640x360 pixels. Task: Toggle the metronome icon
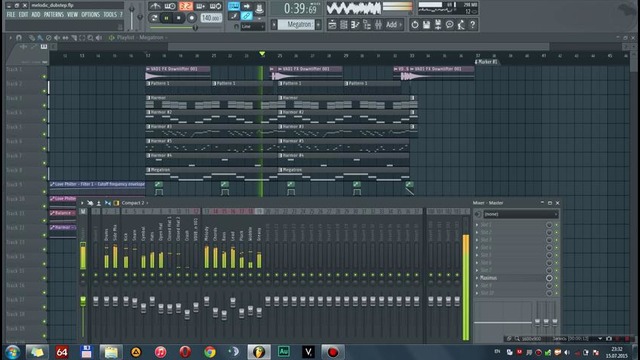tap(155, 6)
